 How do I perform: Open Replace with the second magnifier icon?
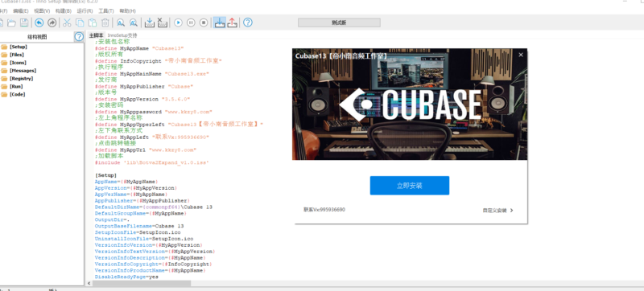(x=133, y=23)
